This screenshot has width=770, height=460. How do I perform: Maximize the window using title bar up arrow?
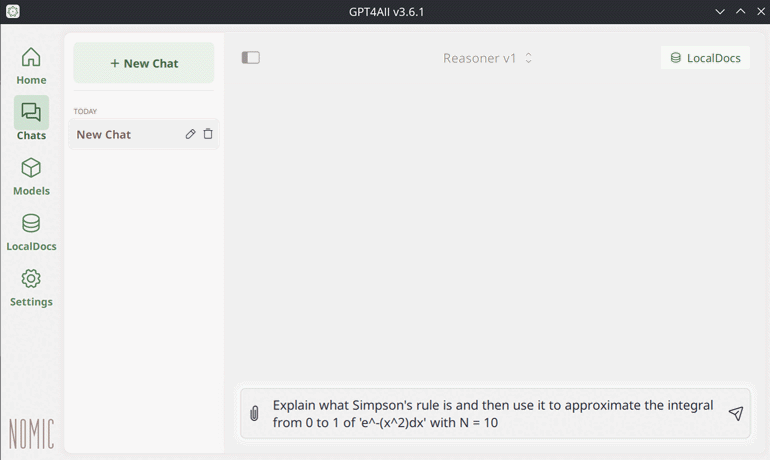click(740, 11)
